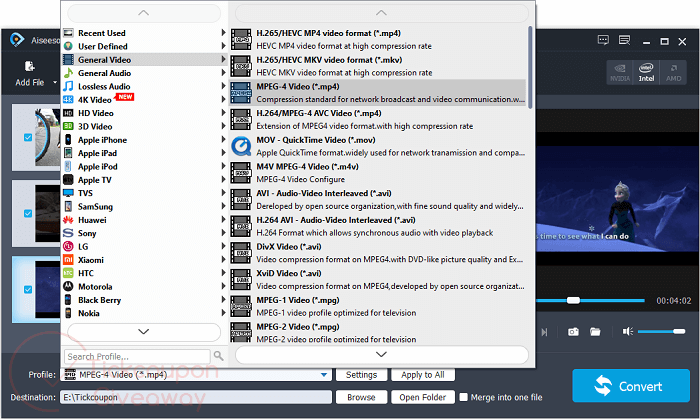The width and height of the screenshot is (700, 419).
Task: Click the Apple iPhone device icon
Action: coord(68,140)
